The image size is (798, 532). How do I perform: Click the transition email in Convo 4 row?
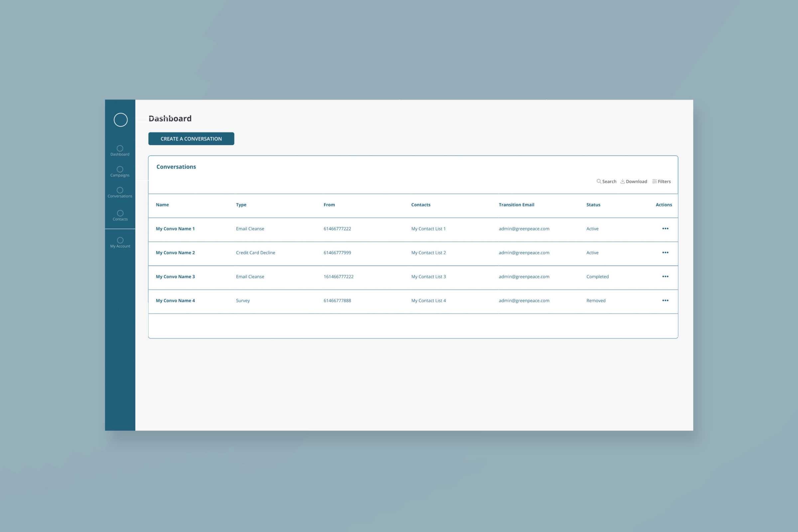(x=524, y=301)
